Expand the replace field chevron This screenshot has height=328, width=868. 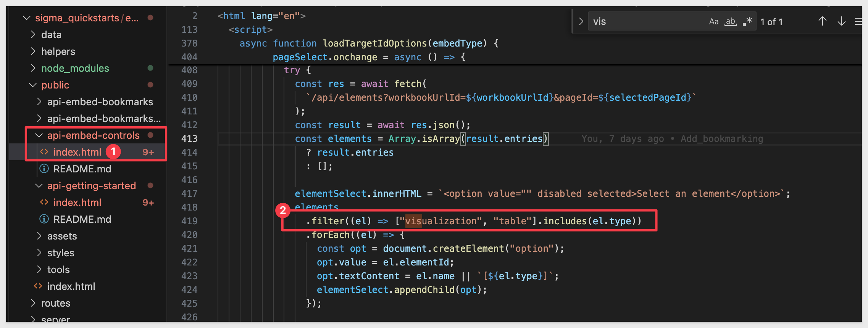[x=581, y=22]
